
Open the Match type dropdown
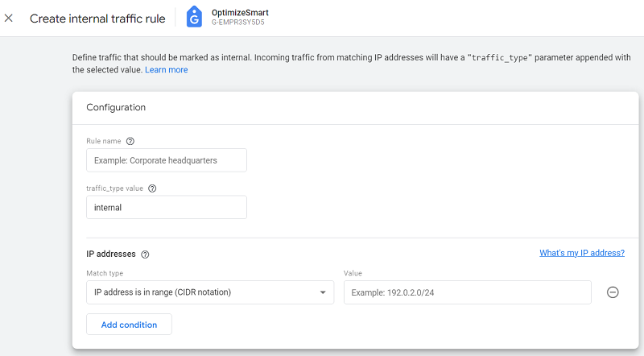click(x=209, y=292)
